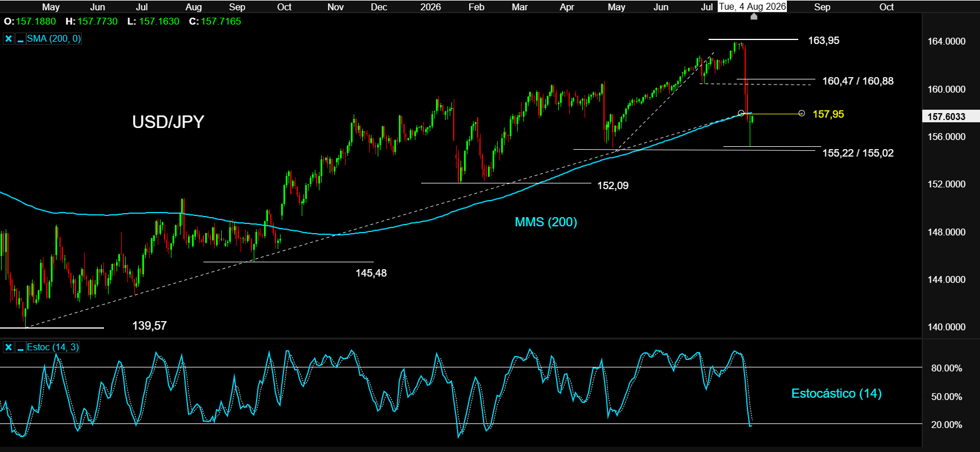Click the circle handle where the 157,95 line meets the SMA
The width and height of the screenshot is (980, 452).
[x=741, y=113]
